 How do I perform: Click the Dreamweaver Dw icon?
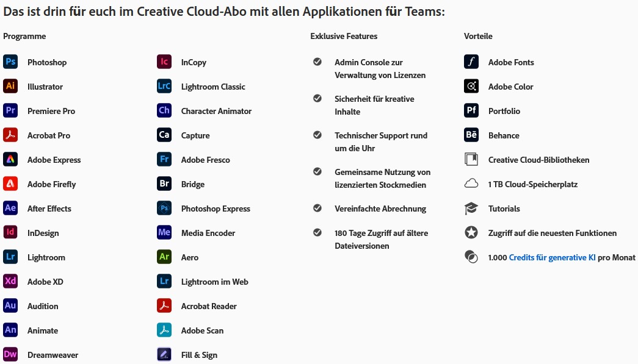click(x=10, y=354)
